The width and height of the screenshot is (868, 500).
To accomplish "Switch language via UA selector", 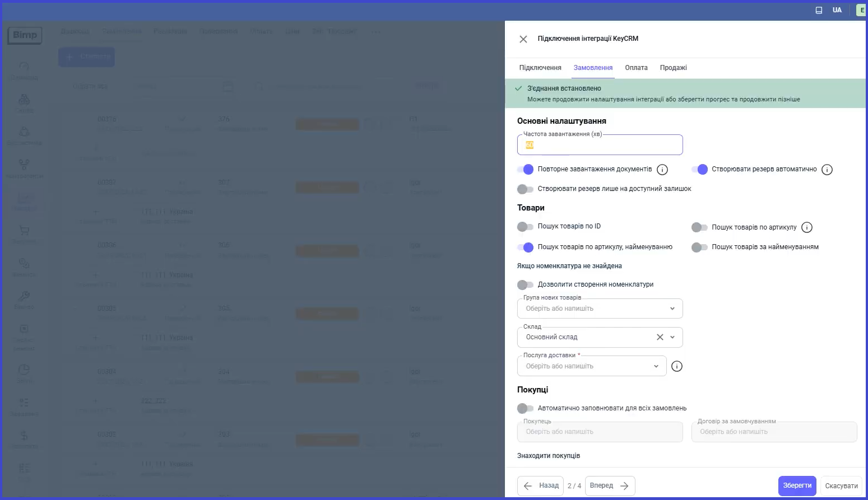I will 837,10.
